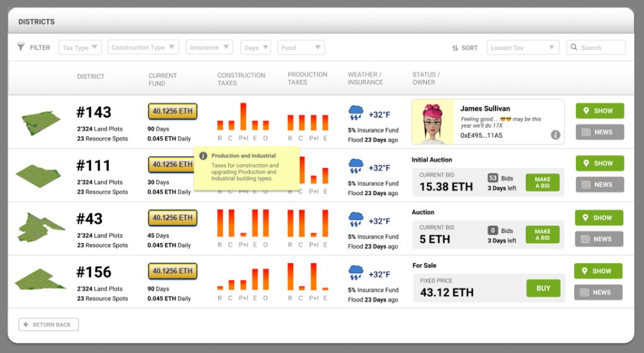Click the Construction Taxes column header
644x353 pixels.
click(241, 79)
